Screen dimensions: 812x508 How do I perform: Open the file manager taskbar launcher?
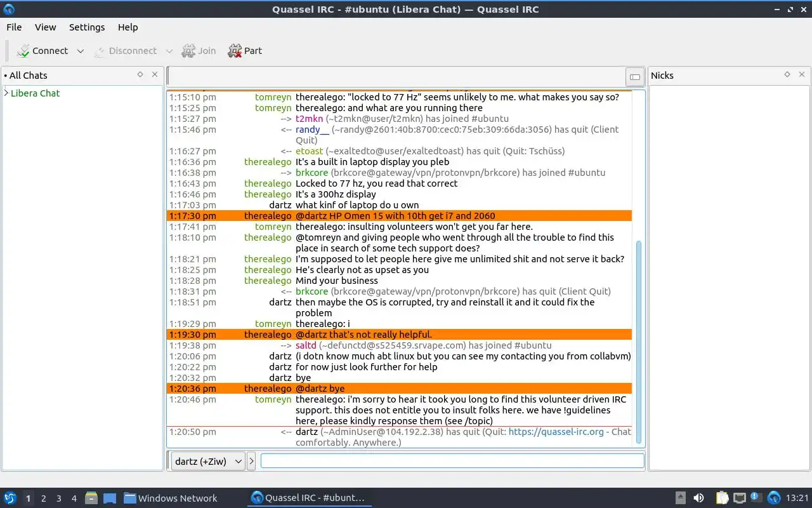(x=91, y=498)
